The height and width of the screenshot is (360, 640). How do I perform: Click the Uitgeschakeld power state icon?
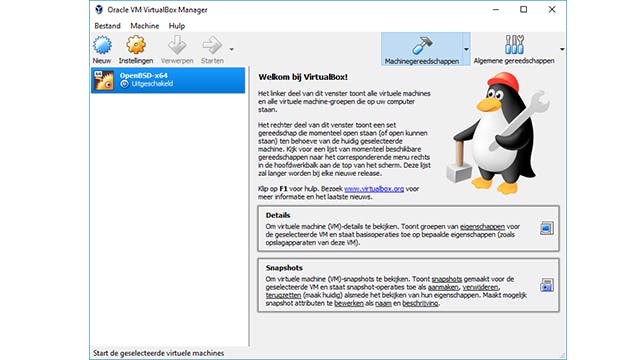coord(124,84)
